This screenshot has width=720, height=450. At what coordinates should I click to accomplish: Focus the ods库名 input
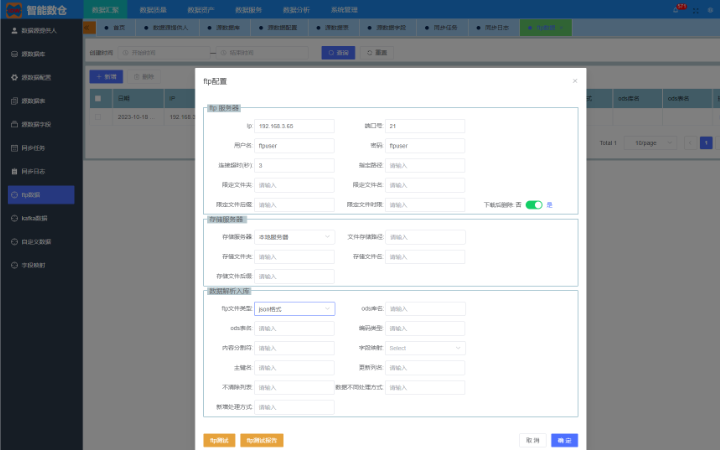(x=425, y=309)
